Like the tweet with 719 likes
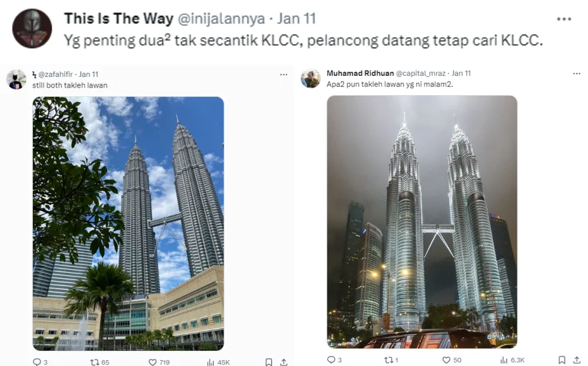 tap(152, 362)
